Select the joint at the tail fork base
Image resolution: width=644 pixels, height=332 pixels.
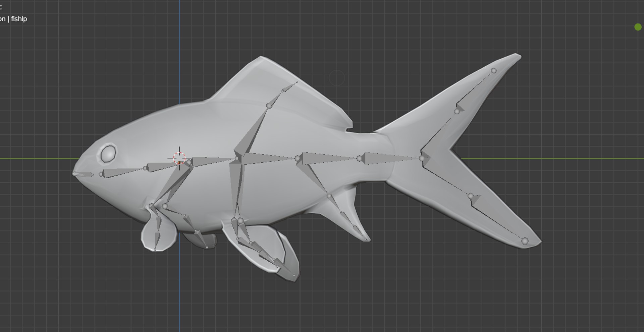pos(422,158)
